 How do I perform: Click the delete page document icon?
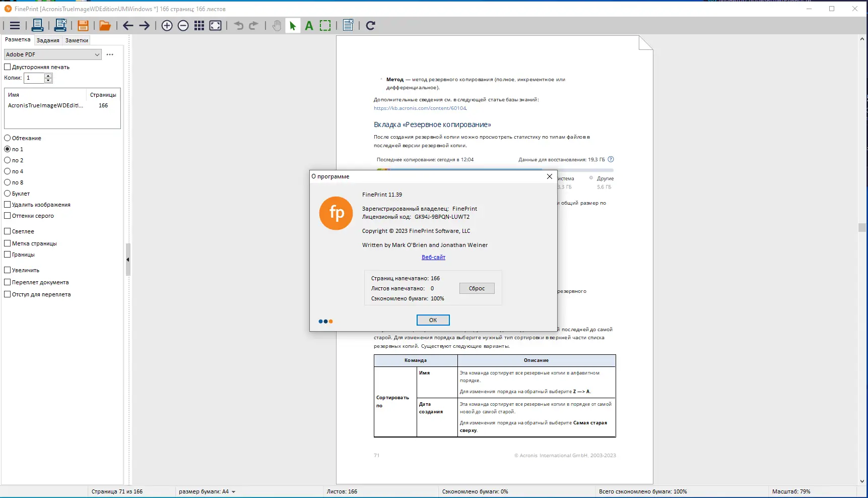coord(348,26)
